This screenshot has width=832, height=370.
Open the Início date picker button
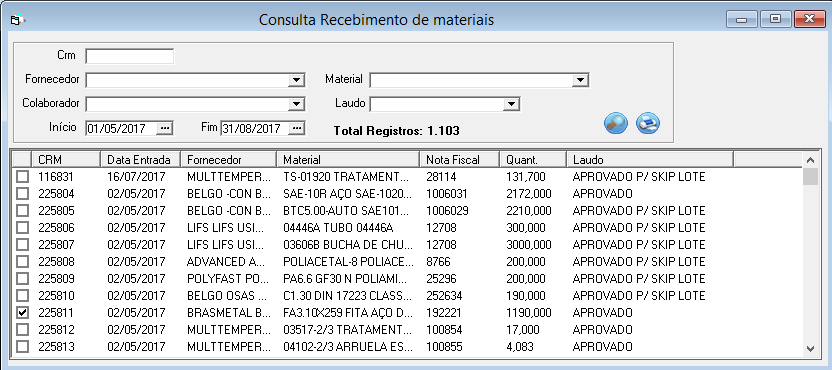coord(165,128)
